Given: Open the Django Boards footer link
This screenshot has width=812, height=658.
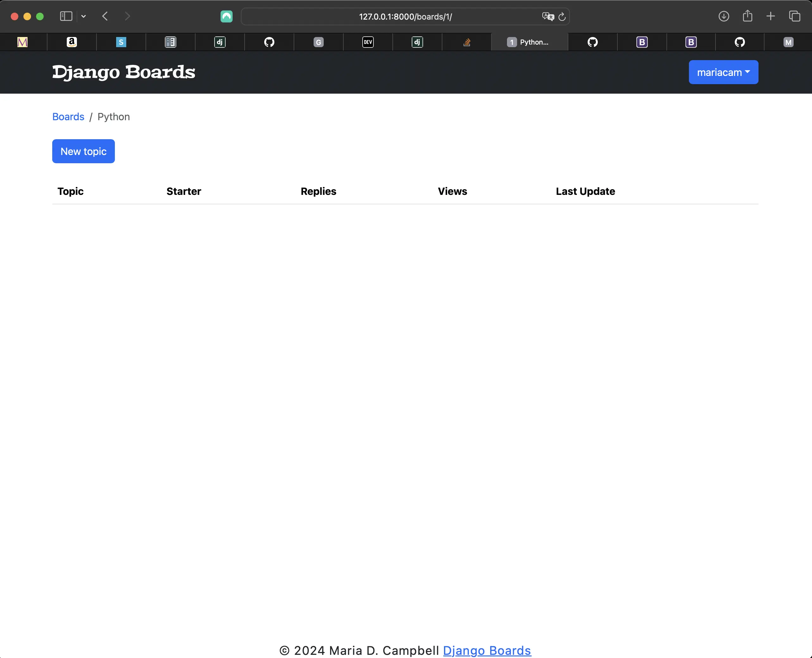Looking at the screenshot, I should click(x=487, y=650).
